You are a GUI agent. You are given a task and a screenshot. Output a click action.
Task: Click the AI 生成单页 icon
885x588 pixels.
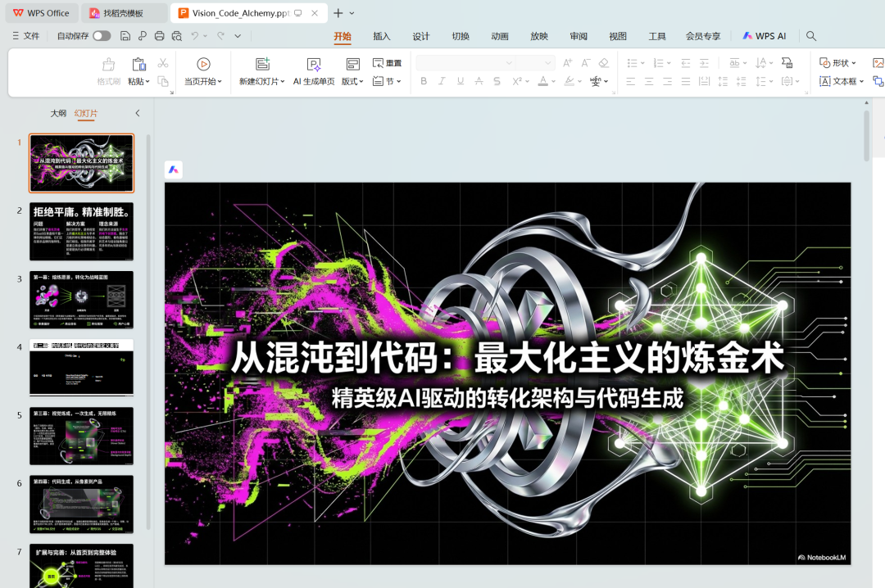(x=314, y=65)
